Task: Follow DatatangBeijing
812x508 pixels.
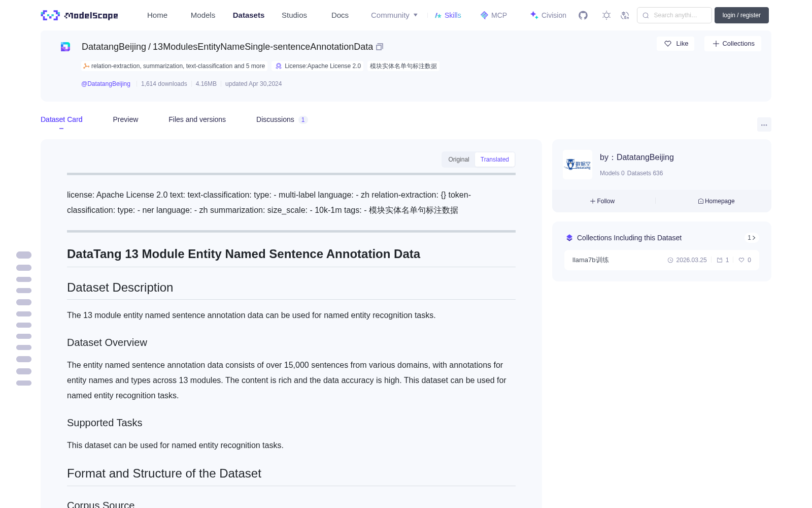Action: coord(602,201)
